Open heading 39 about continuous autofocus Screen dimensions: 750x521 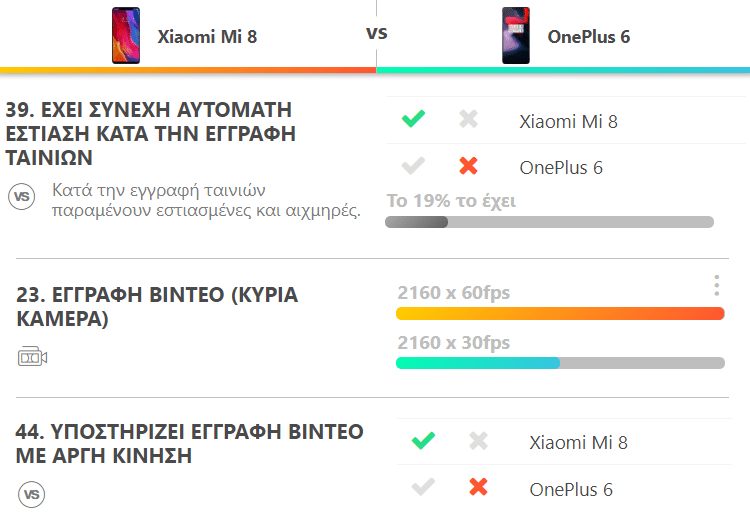(151, 134)
